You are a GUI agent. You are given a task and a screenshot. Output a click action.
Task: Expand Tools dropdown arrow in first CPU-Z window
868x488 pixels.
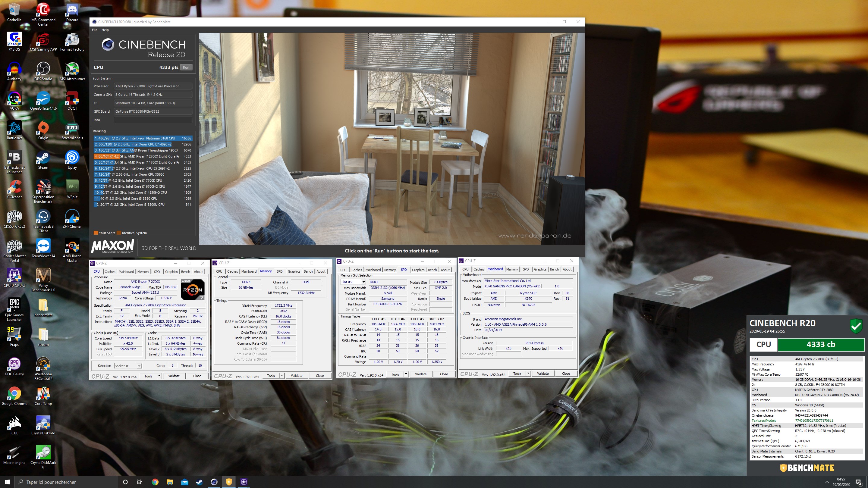159,376
